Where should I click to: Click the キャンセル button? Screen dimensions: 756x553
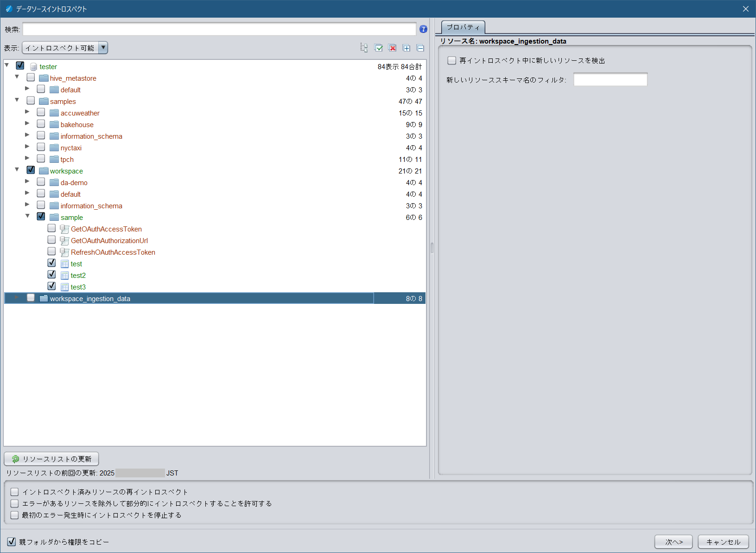(723, 542)
